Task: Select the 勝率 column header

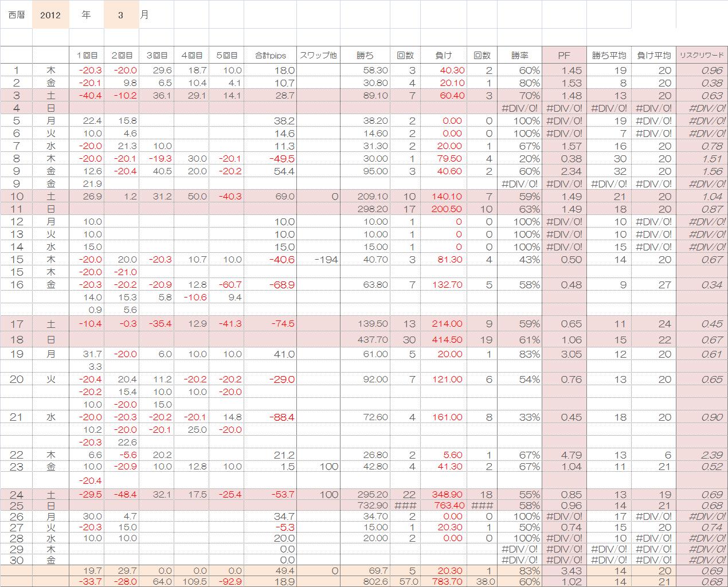Action: click(519, 56)
